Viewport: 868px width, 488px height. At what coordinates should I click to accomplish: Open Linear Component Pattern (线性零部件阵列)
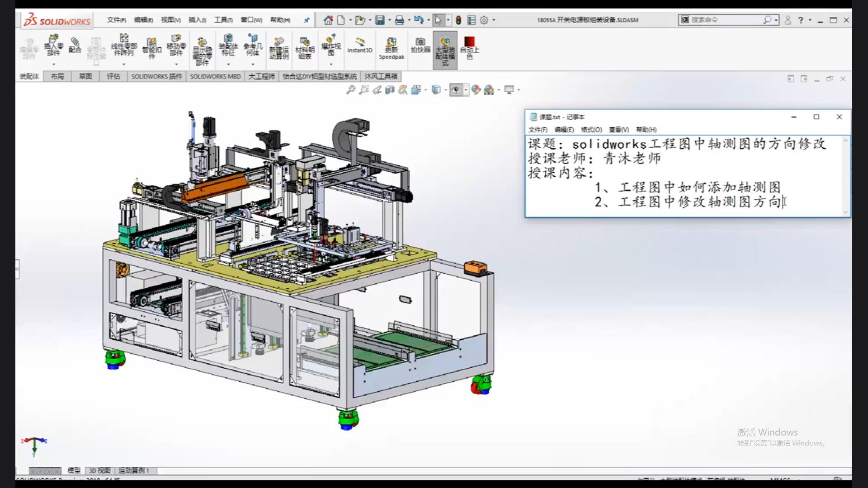click(124, 44)
